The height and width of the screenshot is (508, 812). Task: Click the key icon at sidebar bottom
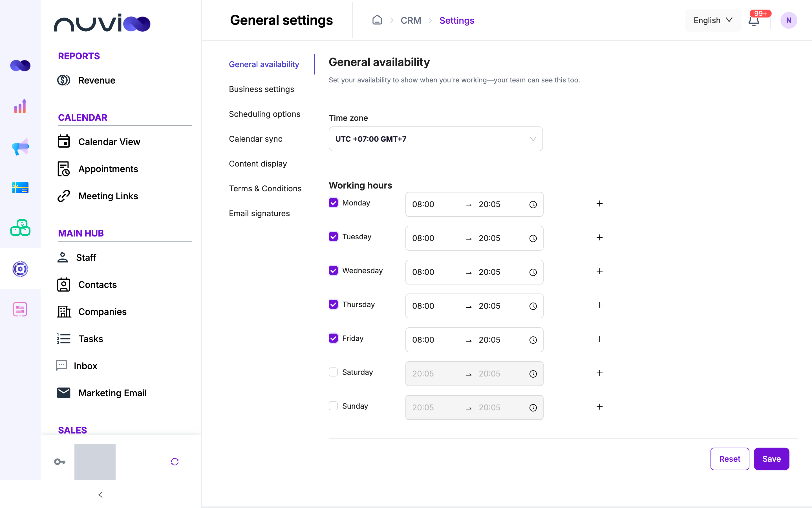click(60, 462)
